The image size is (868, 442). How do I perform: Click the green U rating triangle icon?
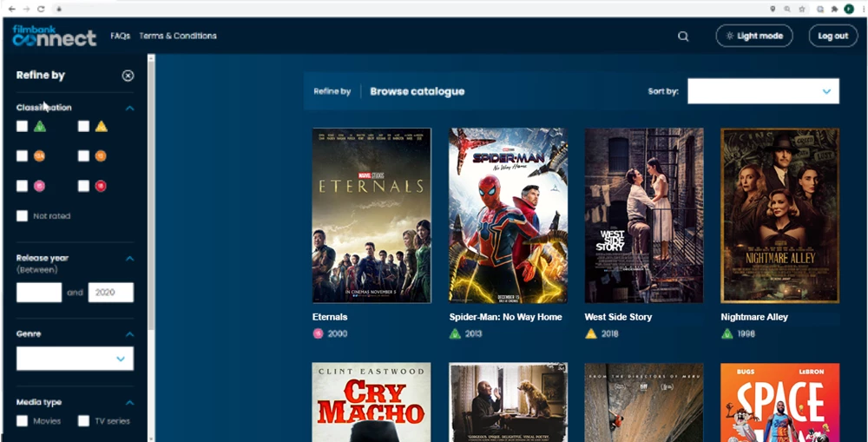coord(40,127)
